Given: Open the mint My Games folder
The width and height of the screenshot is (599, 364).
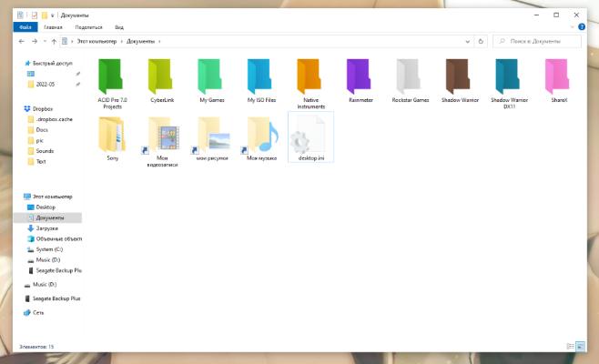Looking at the screenshot, I should tap(211, 81).
